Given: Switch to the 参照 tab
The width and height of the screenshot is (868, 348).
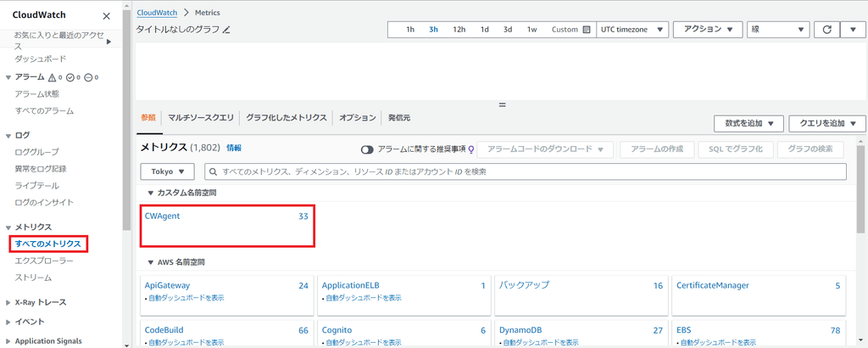Looking at the screenshot, I should pyautogui.click(x=147, y=117).
